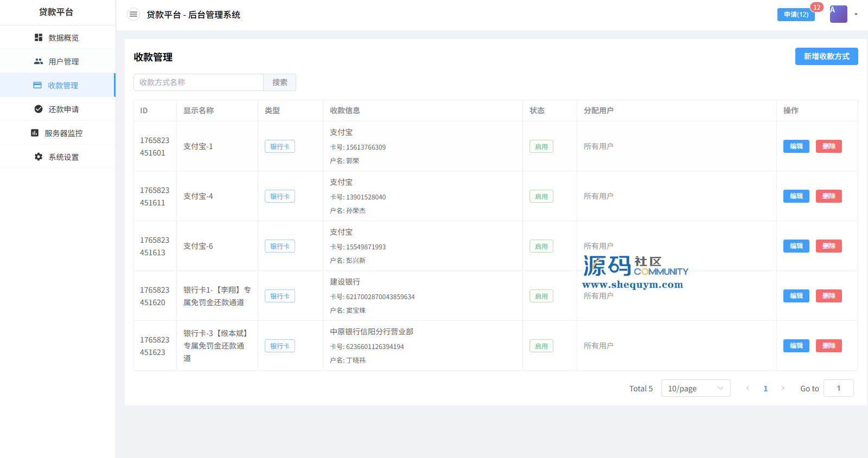This screenshot has width=868, height=458.
Task: Open the 10/page size dropdown
Action: tap(695, 388)
